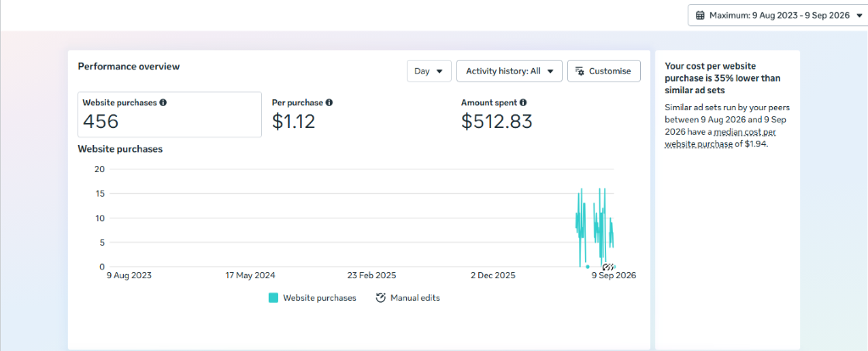
Task: Toggle the Website purchases legend swatch
Action: coord(273,298)
